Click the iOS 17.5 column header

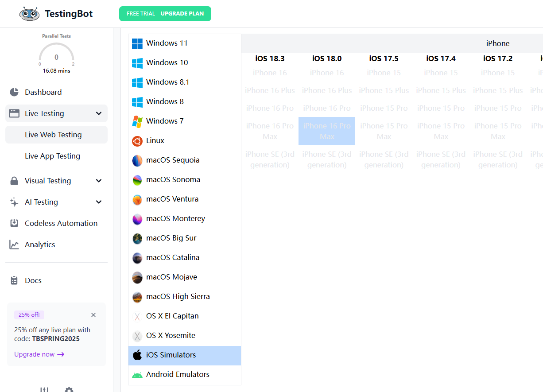pyautogui.click(x=384, y=58)
